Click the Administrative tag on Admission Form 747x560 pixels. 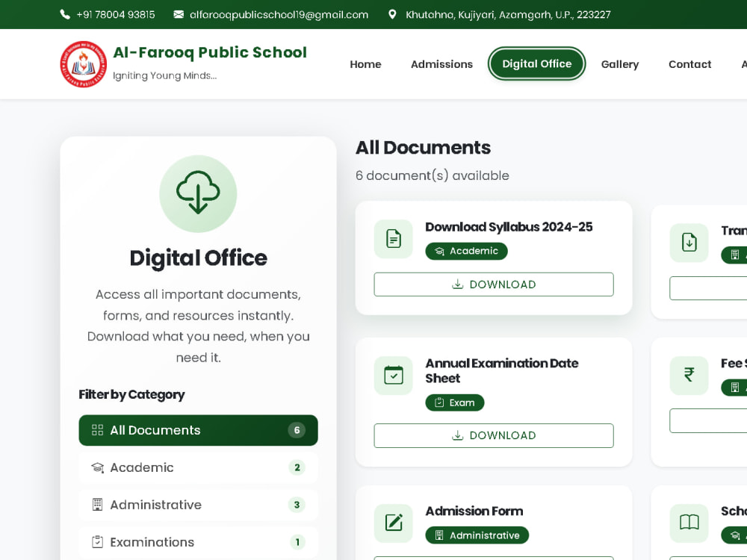point(477,535)
